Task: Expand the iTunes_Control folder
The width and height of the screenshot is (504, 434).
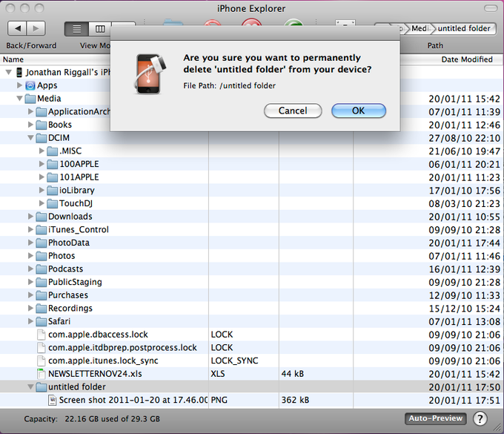Action: (x=30, y=229)
